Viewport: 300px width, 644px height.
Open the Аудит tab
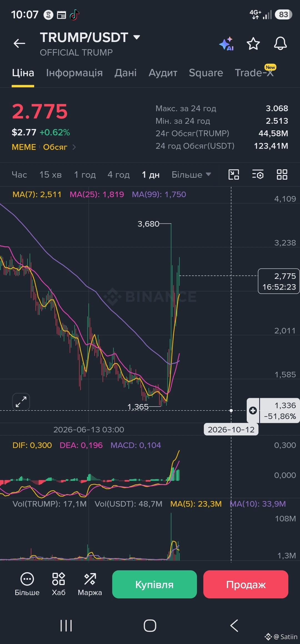click(x=163, y=73)
